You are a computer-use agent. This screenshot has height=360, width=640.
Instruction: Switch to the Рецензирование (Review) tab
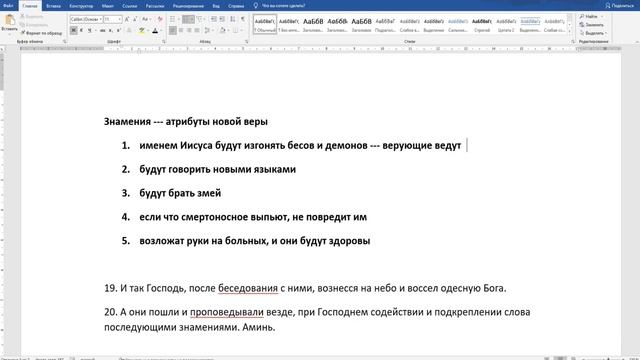[x=188, y=6]
